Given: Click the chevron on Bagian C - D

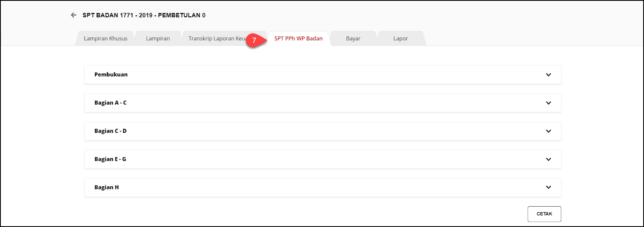Looking at the screenshot, I should (x=549, y=131).
